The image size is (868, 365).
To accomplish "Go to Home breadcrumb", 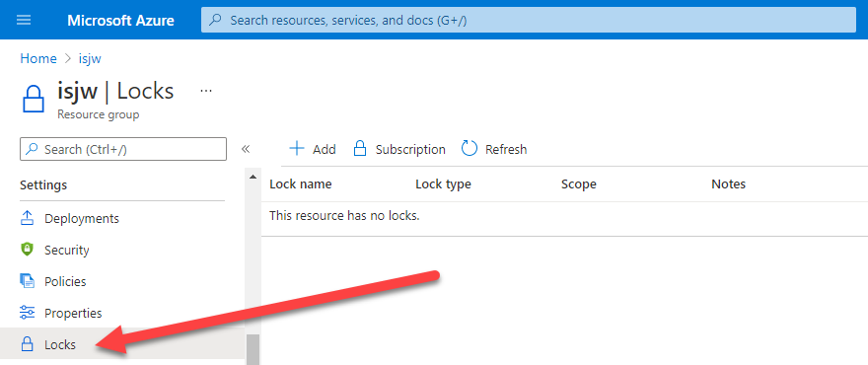I will click(38, 59).
